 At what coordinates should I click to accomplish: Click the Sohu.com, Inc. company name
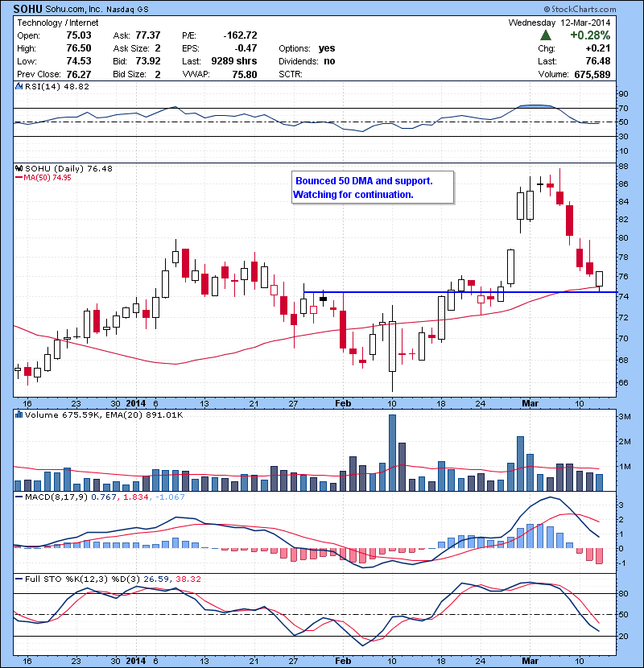(x=73, y=9)
